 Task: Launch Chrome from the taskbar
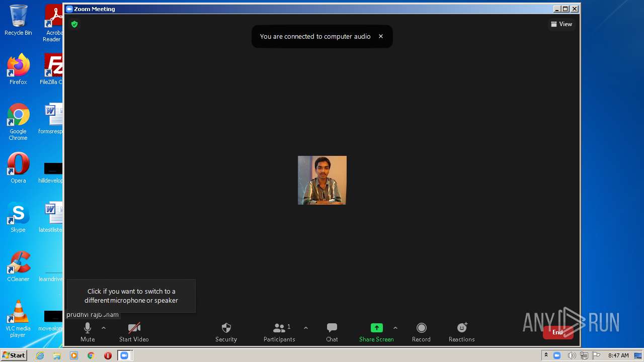pyautogui.click(x=91, y=355)
